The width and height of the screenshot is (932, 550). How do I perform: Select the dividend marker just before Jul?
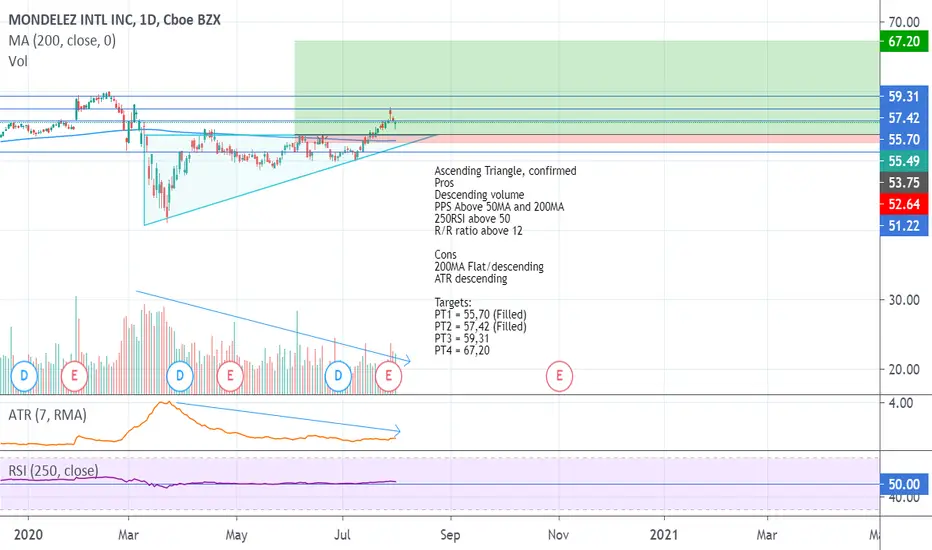click(x=338, y=376)
